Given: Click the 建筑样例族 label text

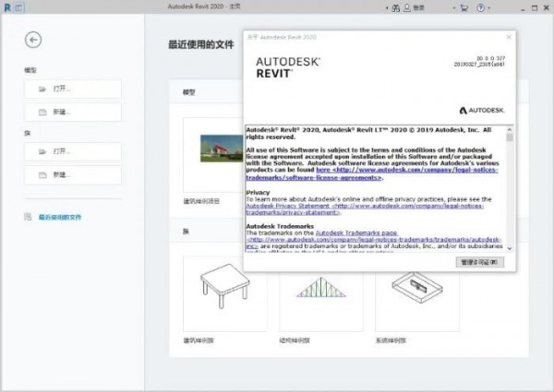Looking at the screenshot, I should click(x=199, y=340).
